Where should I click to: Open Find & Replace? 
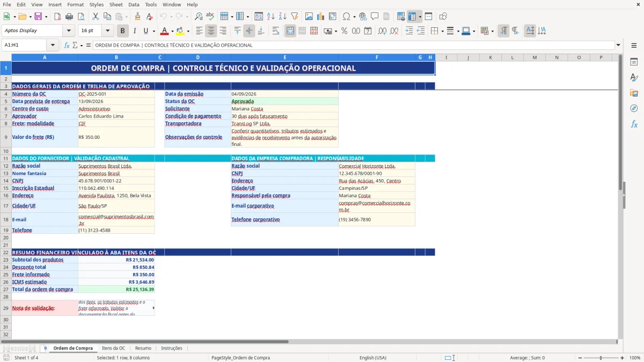199,17
